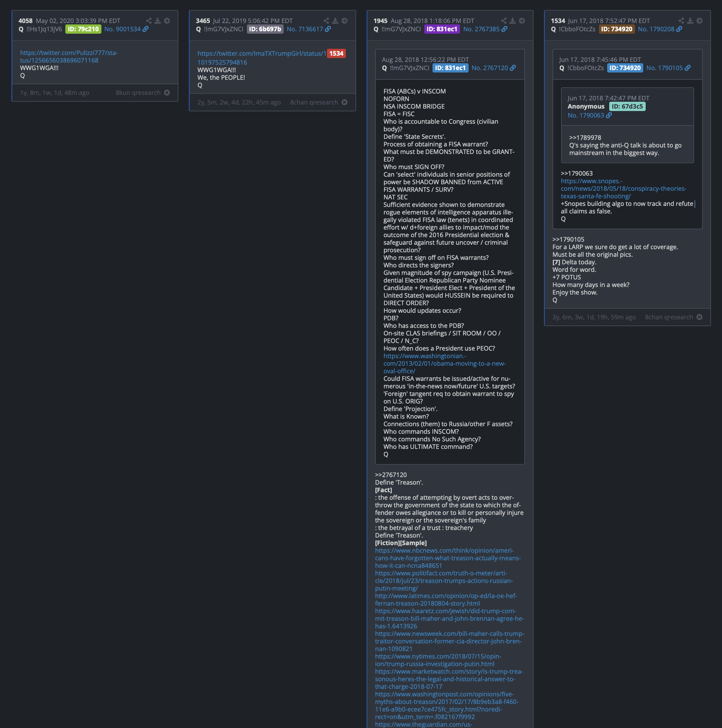This screenshot has width=722, height=728.
Task: Open post number link No. 2767385
Action: pyautogui.click(x=481, y=29)
